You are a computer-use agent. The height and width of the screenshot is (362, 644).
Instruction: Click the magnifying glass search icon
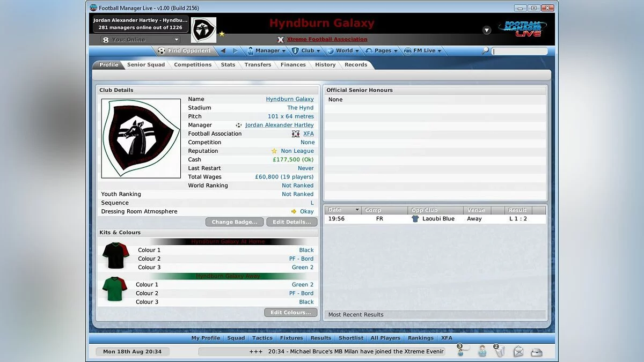(x=485, y=51)
